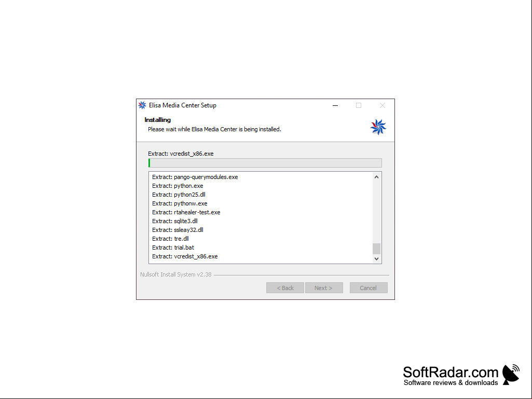This screenshot has width=532, height=399.
Task: Select 'Extract: tre.dll' log line
Action: (170, 239)
